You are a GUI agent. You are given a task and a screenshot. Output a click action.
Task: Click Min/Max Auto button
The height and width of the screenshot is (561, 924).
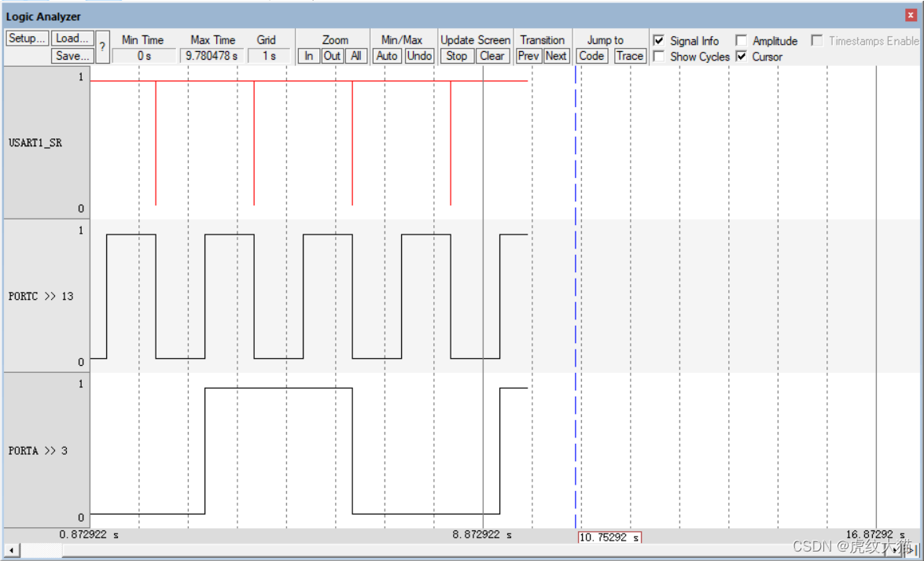[387, 56]
